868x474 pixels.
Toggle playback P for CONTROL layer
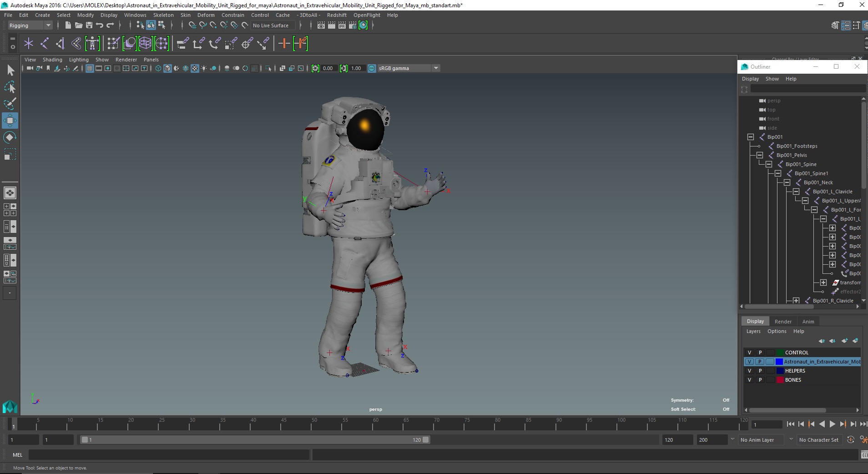[x=760, y=353]
